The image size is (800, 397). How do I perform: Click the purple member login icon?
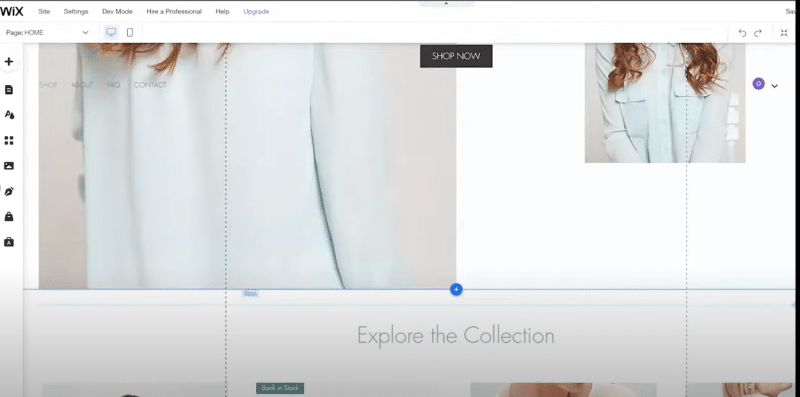(x=759, y=84)
